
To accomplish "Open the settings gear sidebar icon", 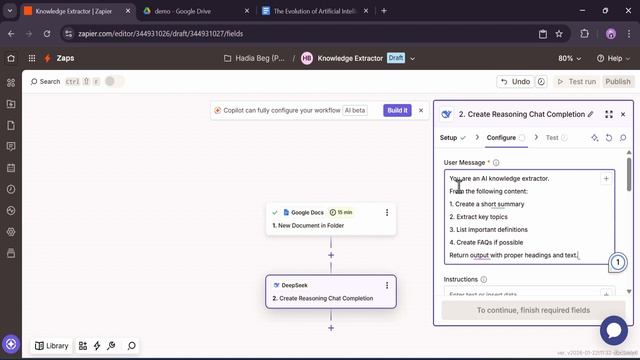I will pyautogui.click(x=11, y=232).
